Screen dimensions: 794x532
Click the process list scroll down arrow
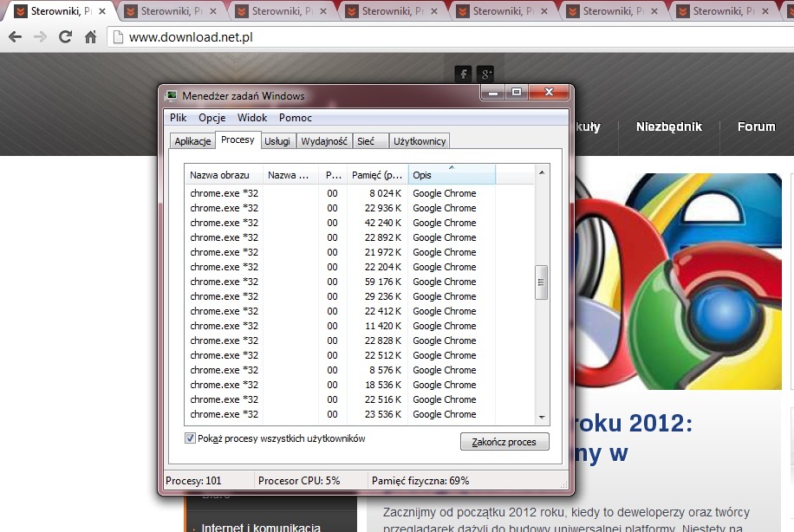point(542,417)
